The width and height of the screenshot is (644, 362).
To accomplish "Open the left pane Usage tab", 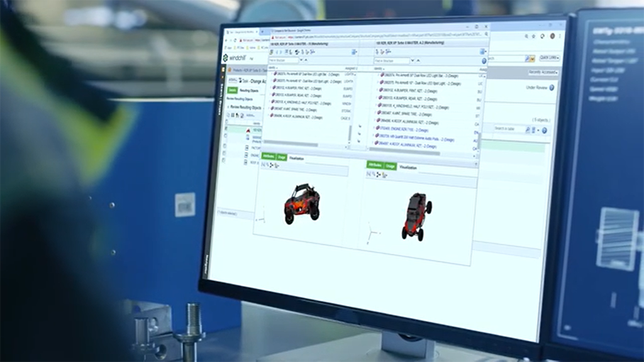I will click(x=281, y=157).
